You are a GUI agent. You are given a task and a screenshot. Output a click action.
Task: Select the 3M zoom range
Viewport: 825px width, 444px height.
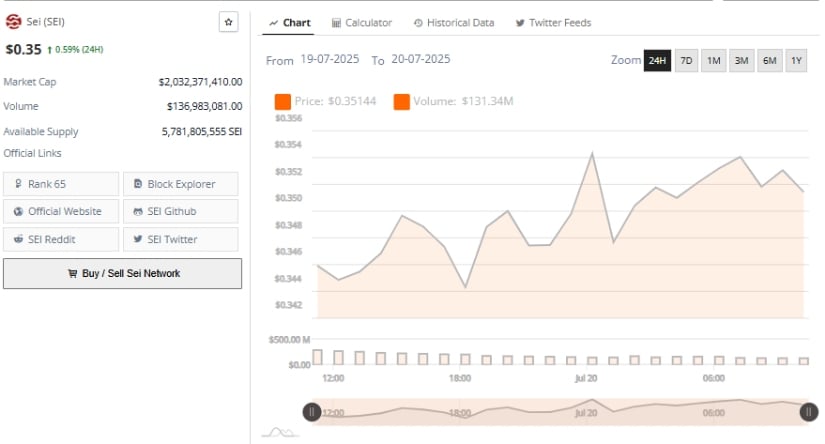(741, 60)
